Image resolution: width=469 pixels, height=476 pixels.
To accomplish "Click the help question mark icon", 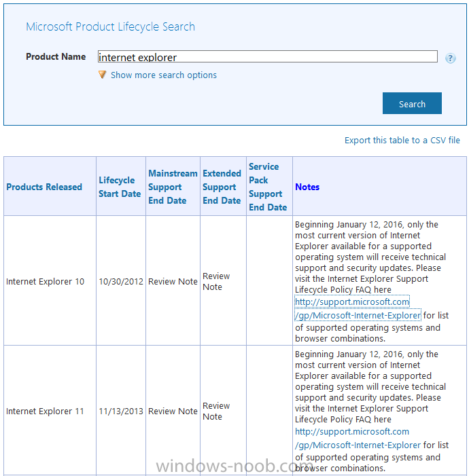I will [x=450, y=58].
